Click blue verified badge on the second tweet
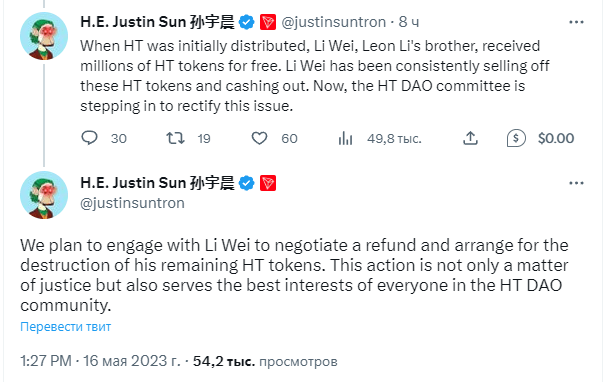The width and height of the screenshot is (605, 382). (247, 183)
